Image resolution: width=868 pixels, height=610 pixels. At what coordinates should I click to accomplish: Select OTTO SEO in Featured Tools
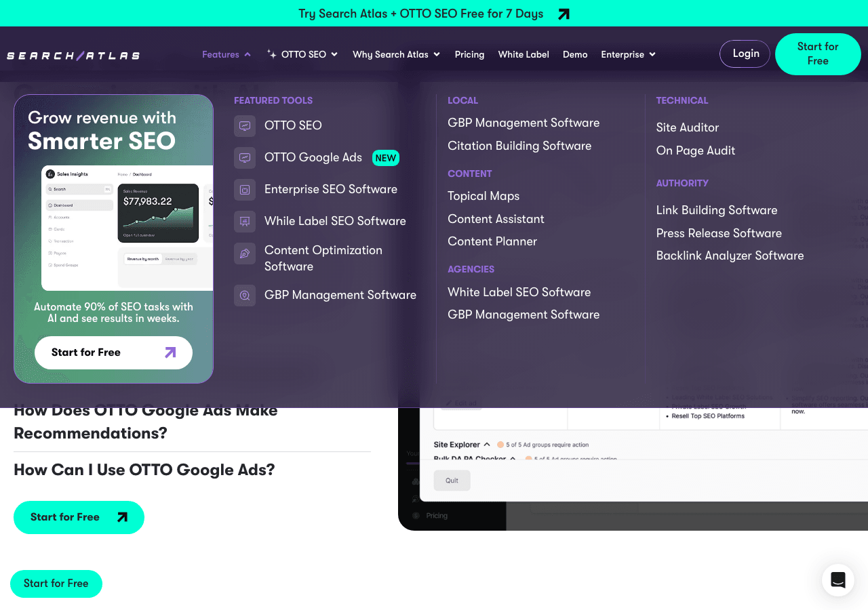click(293, 125)
